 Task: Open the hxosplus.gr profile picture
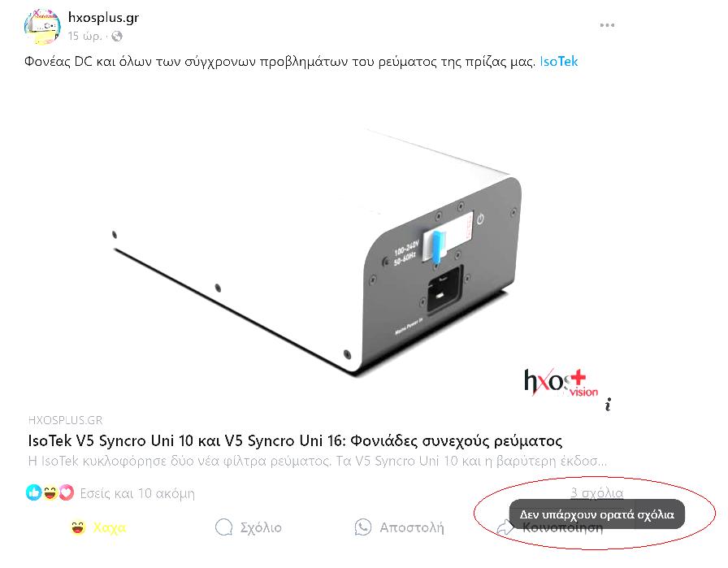click(42, 27)
